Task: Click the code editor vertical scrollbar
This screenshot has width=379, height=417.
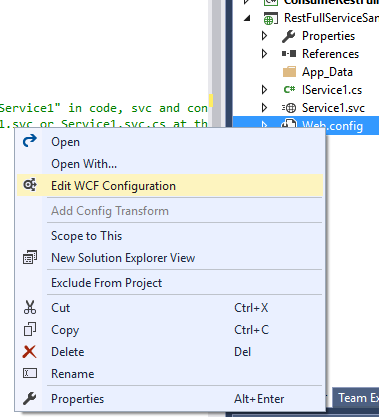Action: click(x=217, y=63)
